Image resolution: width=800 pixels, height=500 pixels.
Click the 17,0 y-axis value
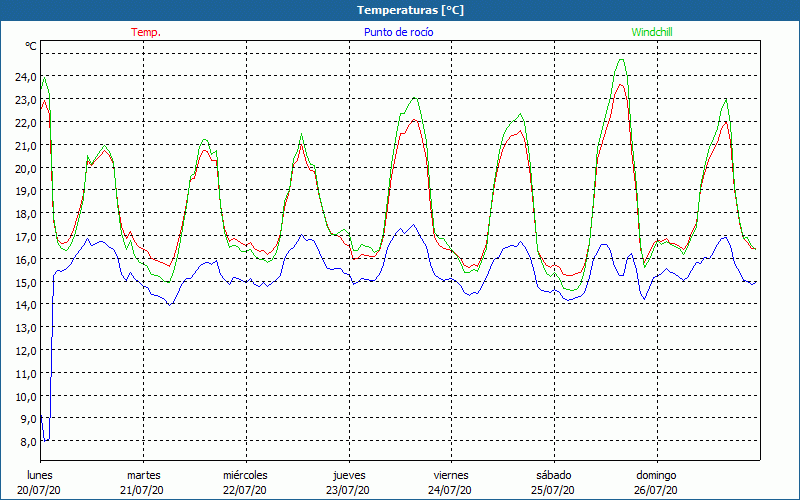[26, 237]
